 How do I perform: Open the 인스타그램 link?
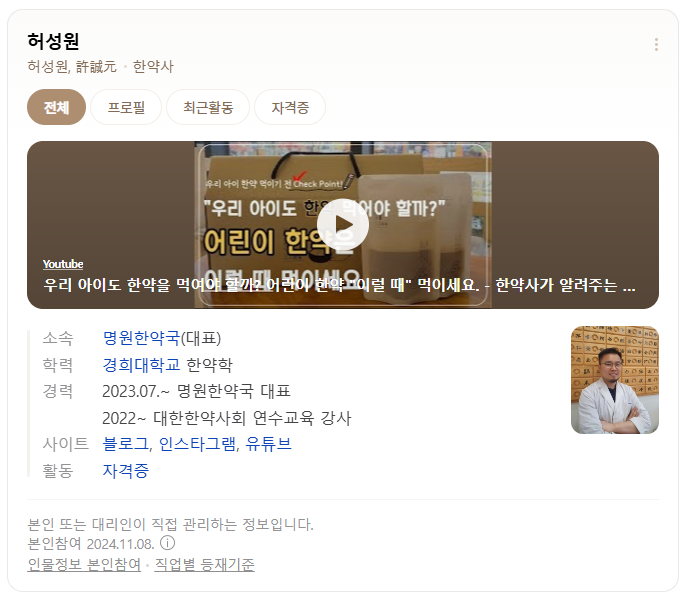coord(197,444)
